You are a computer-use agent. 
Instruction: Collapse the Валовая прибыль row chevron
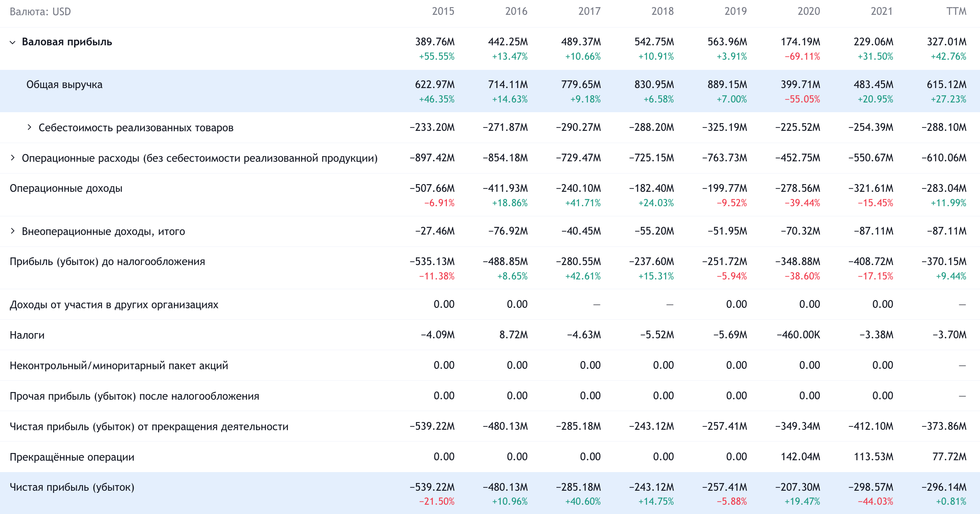[x=13, y=42]
